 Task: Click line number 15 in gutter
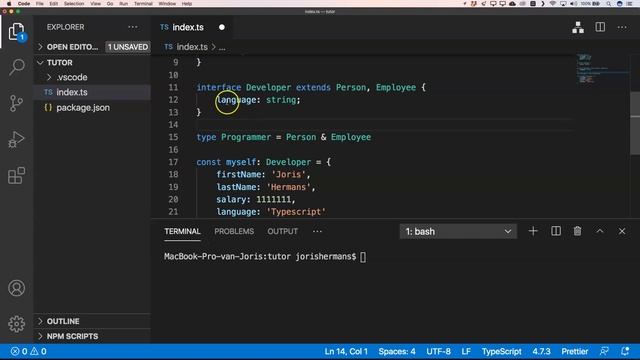(x=173, y=137)
